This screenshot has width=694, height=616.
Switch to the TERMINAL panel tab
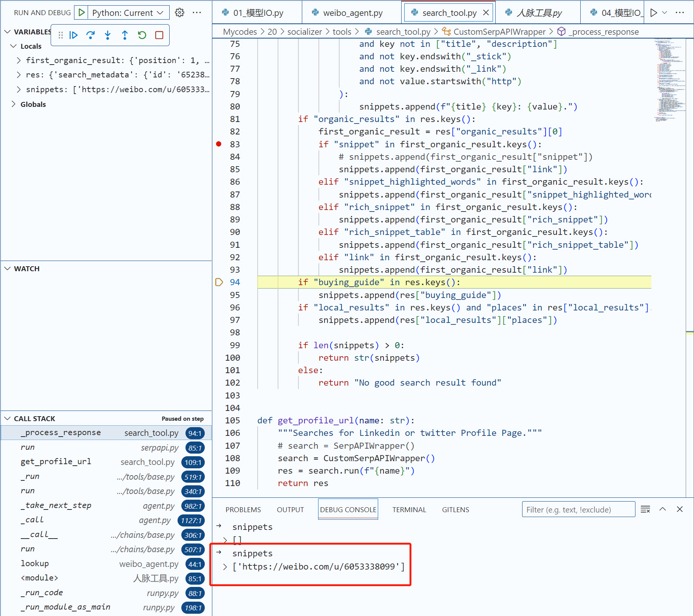[409, 509]
